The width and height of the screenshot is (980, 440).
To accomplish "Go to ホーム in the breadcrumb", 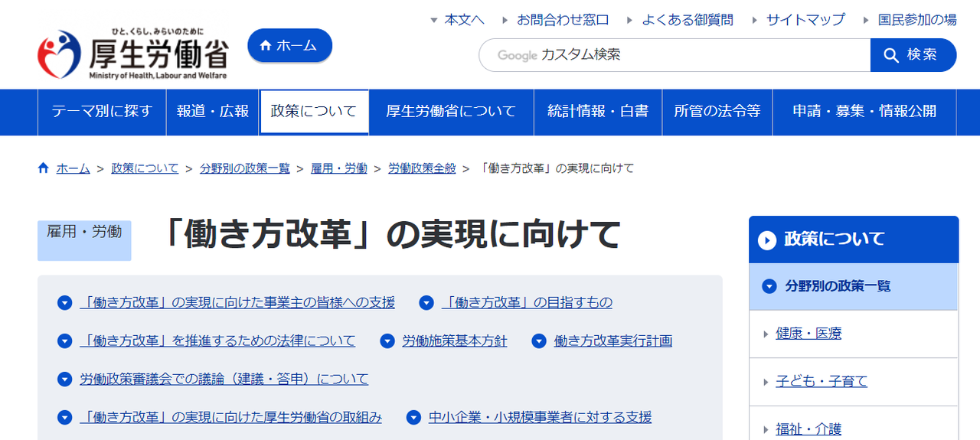I will (73, 168).
